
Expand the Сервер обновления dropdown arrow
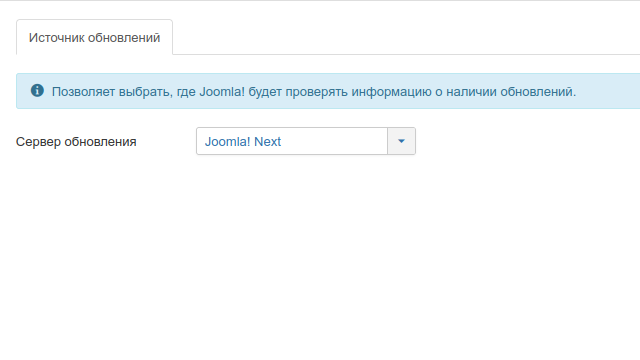click(401, 141)
